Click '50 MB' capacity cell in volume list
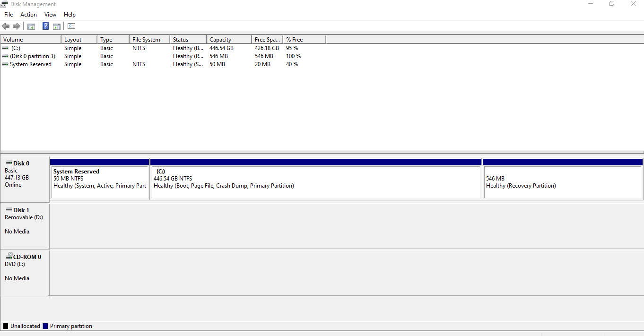Image resolution: width=644 pixels, height=336 pixels. point(218,64)
